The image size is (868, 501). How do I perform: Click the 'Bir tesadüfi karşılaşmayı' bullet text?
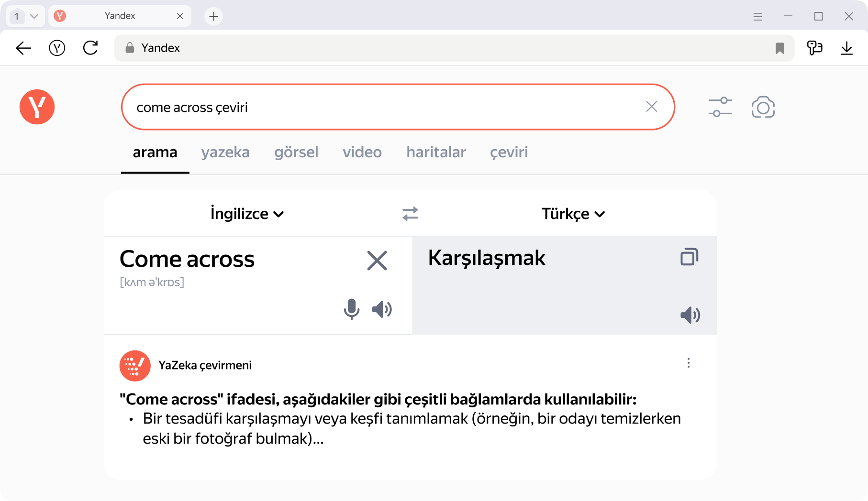point(412,428)
